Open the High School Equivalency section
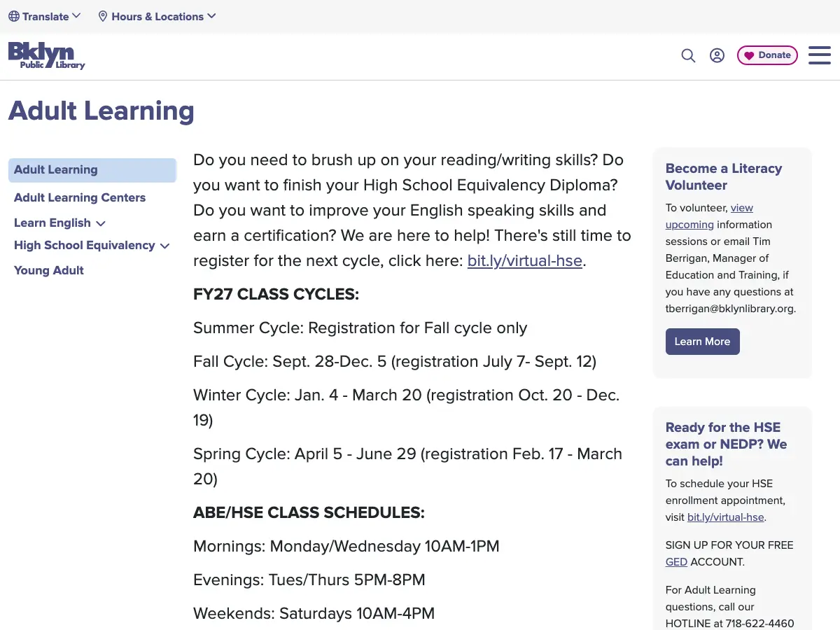The height and width of the screenshot is (630, 840). tap(85, 245)
